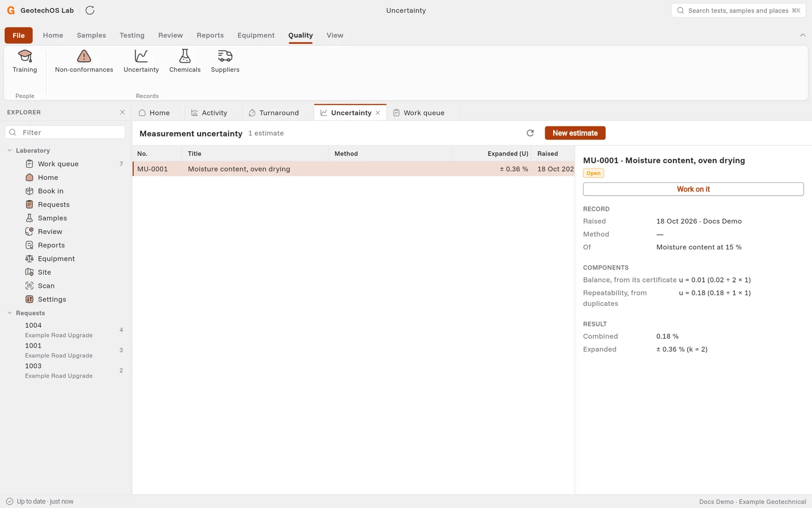Open Samples in the Explorer
The image size is (812, 508).
coord(65,218)
